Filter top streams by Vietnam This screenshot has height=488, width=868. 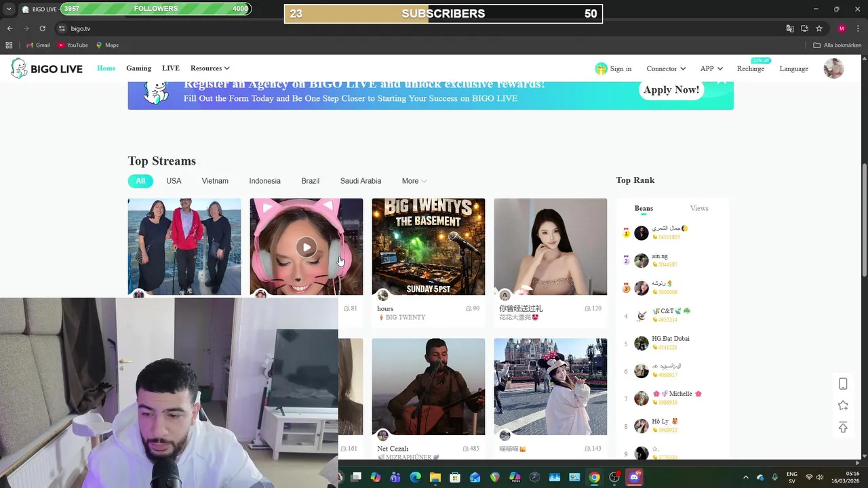[x=215, y=181]
